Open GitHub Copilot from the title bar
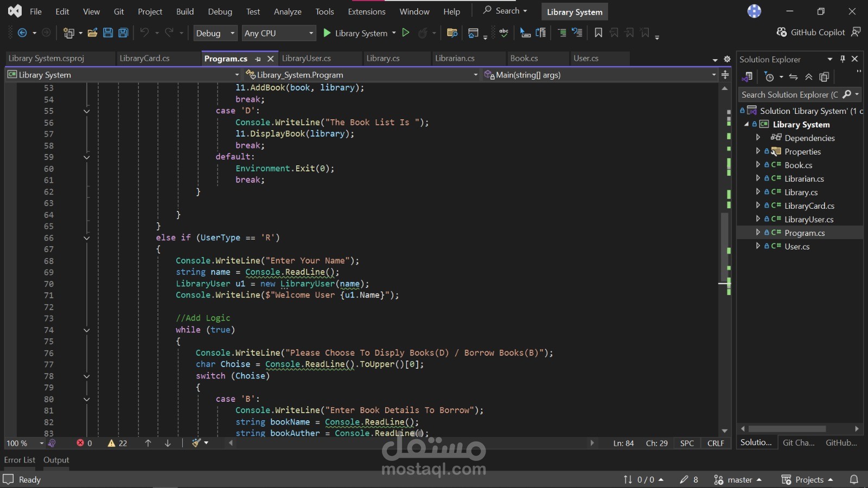The height and width of the screenshot is (488, 868). tap(811, 33)
